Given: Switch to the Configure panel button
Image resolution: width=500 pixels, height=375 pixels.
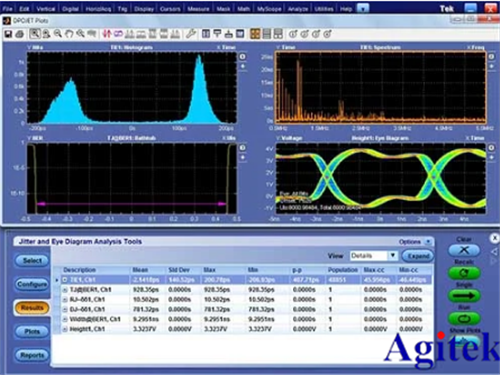Looking at the screenshot, I should tap(32, 284).
